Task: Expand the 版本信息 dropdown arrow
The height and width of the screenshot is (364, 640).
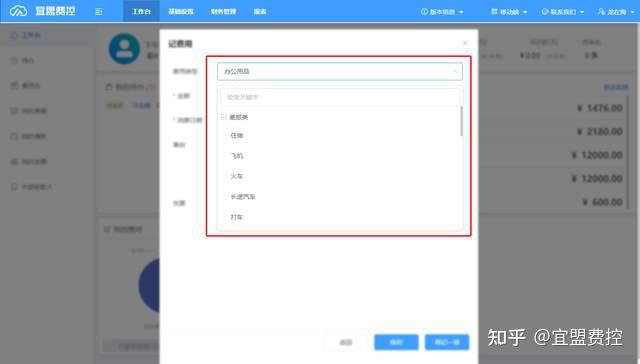Action: point(461,12)
